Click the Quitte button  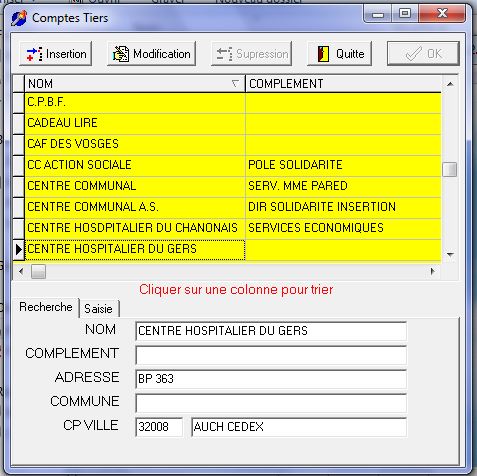tap(339, 54)
